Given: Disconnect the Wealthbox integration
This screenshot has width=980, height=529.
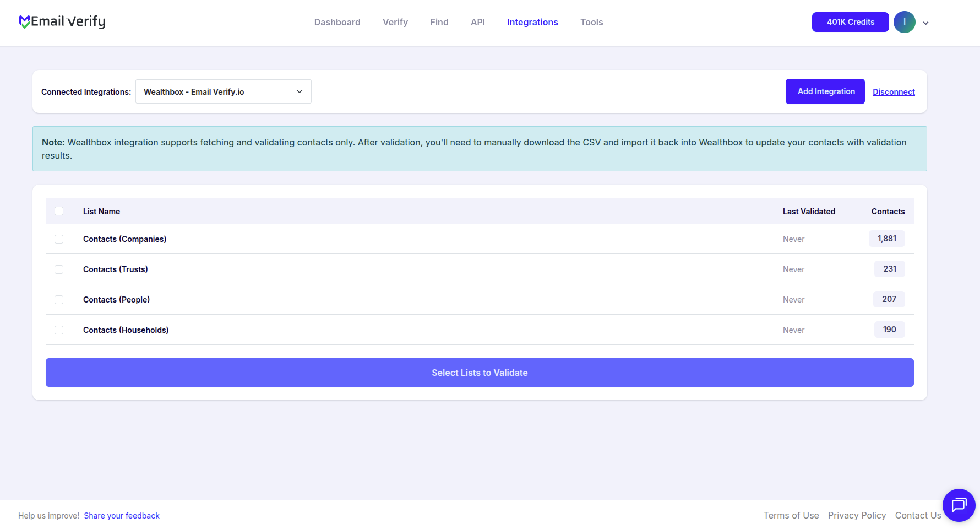Looking at the screenshot, I should pos(894,92).
